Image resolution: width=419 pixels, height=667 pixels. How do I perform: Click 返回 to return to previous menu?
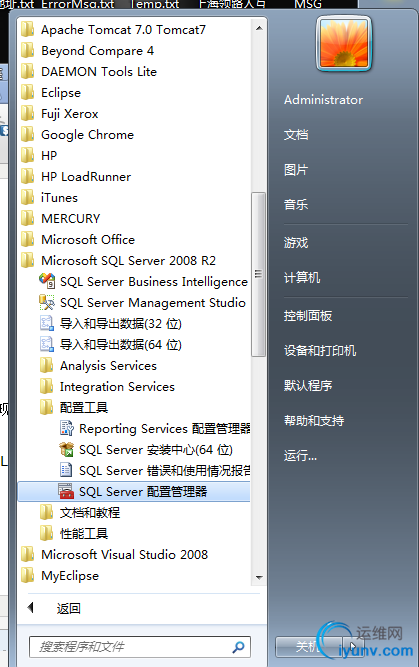(x=68, y=608)
